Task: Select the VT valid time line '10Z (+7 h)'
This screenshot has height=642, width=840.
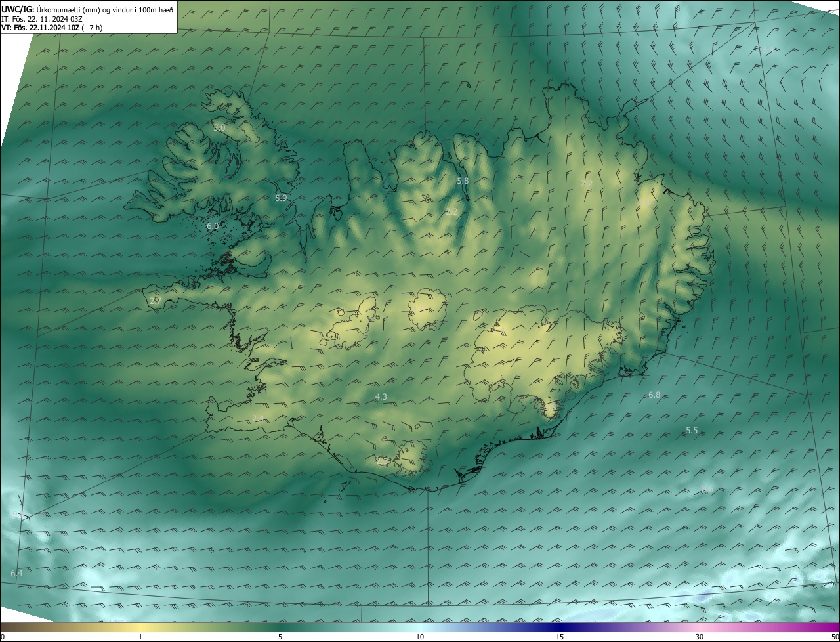Action: [x=85, y=28]
